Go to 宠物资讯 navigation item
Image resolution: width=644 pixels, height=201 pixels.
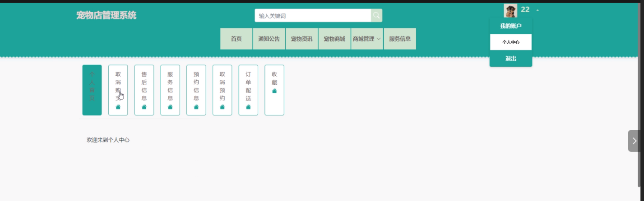point(301,39)
